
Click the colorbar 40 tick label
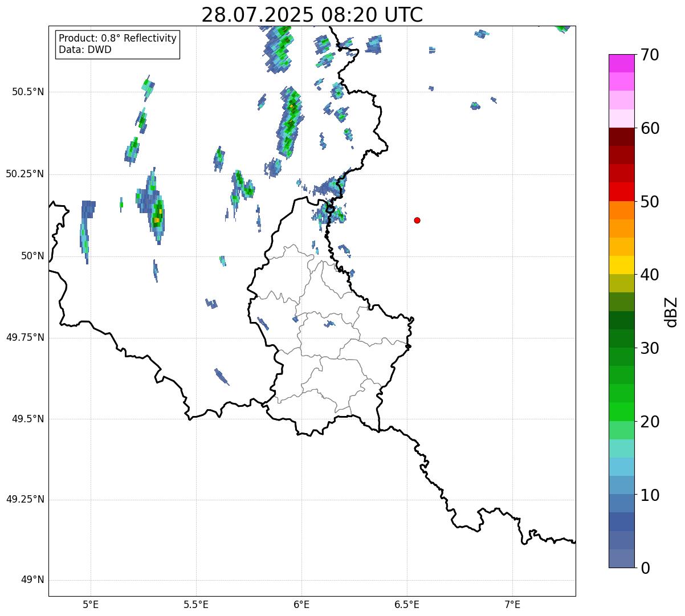[650, 275]
